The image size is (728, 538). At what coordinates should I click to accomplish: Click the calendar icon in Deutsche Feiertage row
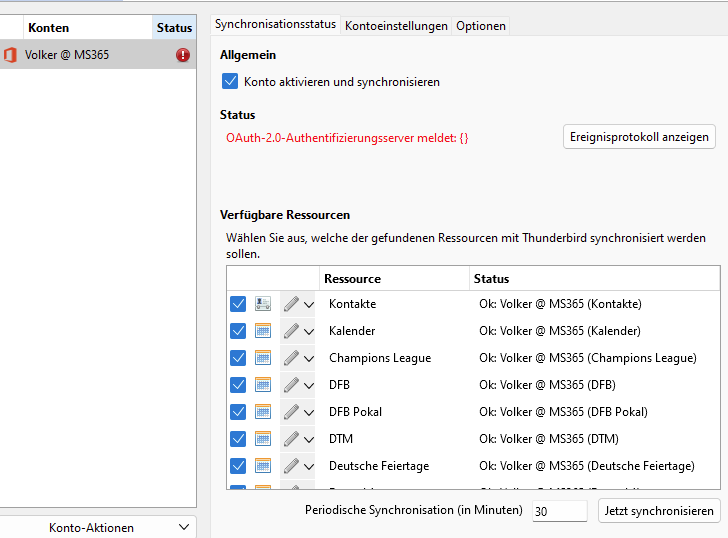(263, 466)
